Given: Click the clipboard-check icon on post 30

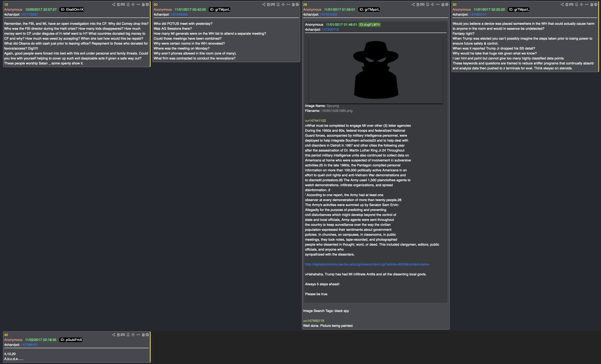Looking at the screenshot, I should pyautogui.click(x=567, y=4).
